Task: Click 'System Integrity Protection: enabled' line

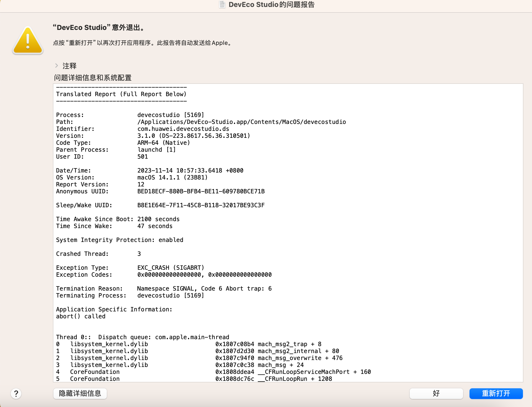Action: [120, 240]
